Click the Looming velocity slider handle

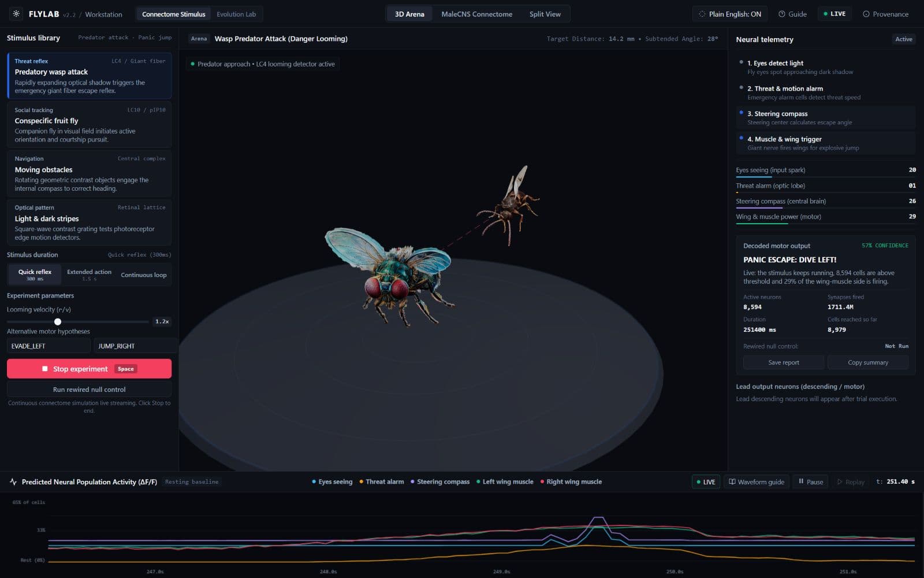pyautogui.click(x=58, y=321)
